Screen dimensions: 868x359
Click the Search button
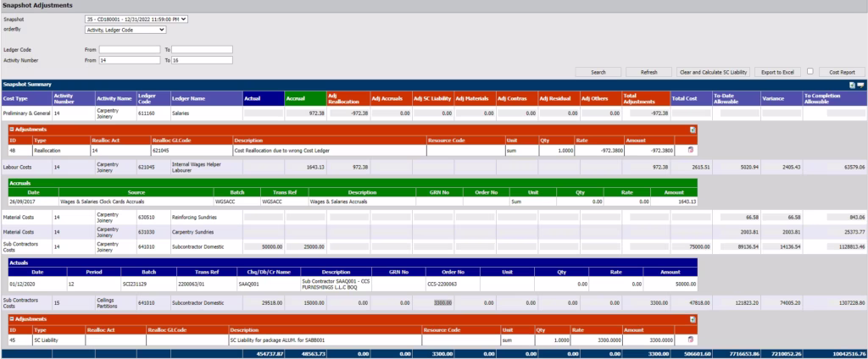(598, 73)
